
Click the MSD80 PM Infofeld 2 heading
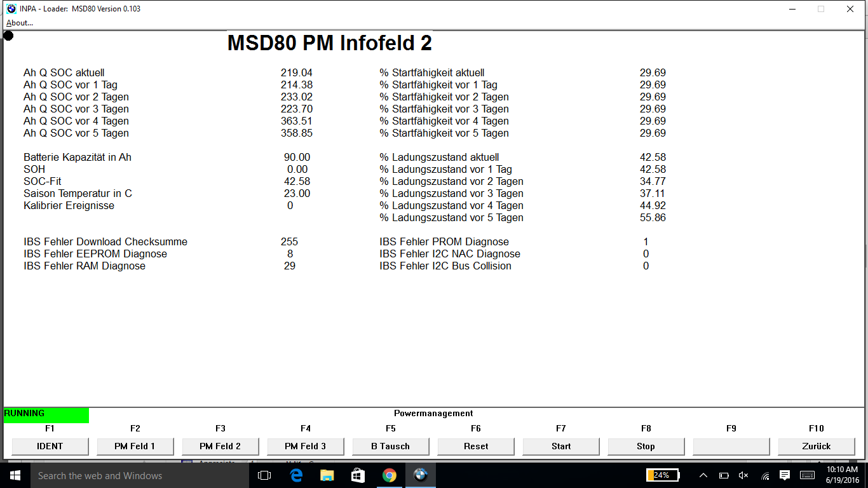330,43
